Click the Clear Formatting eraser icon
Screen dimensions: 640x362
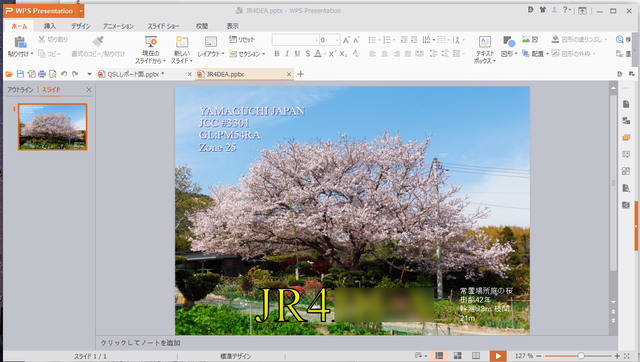(356, 53)
